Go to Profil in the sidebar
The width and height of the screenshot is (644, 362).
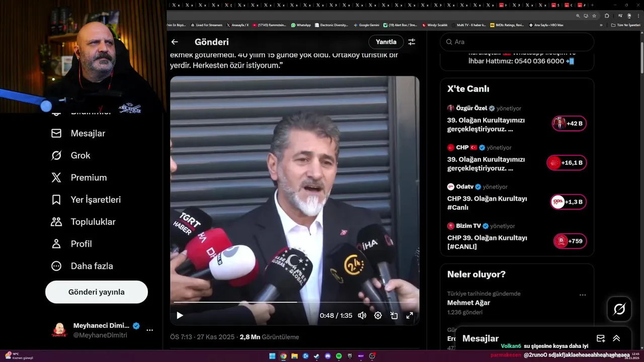coord(71,244)
